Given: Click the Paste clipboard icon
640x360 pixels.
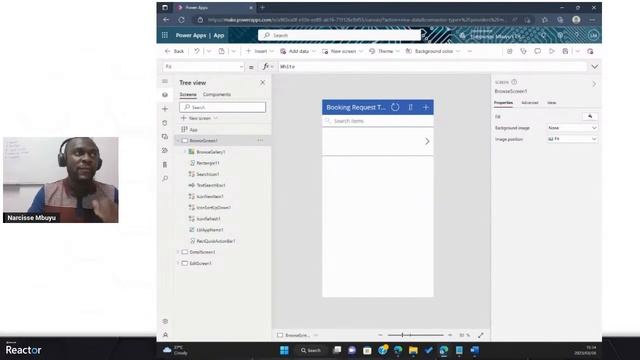Looking at the screenshot, I should pos(221,51).
